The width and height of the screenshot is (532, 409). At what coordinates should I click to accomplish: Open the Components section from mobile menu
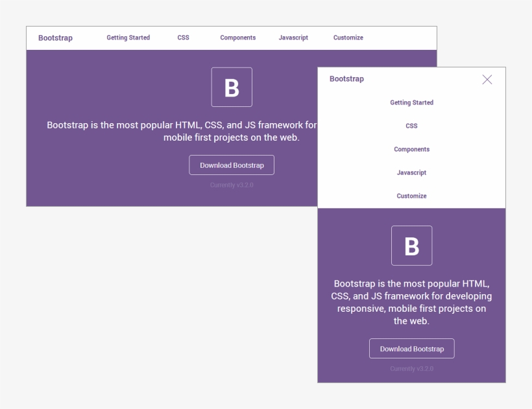point(412,149)
